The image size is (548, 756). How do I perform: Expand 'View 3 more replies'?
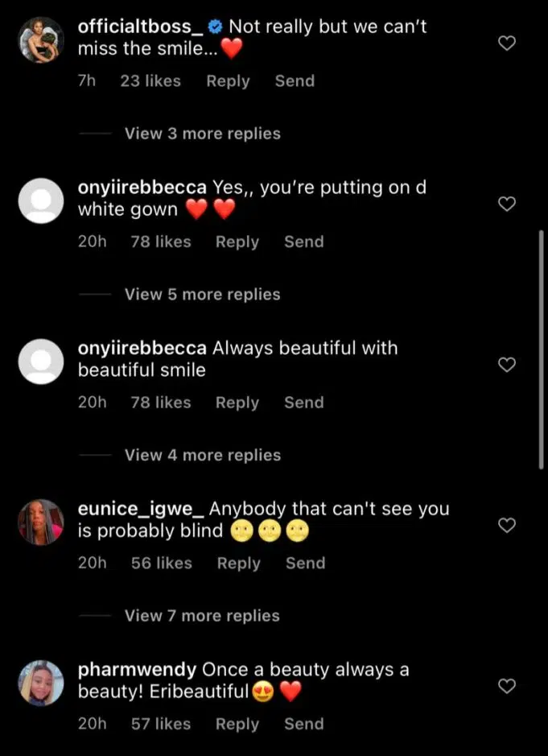click(x=202, y=134)
